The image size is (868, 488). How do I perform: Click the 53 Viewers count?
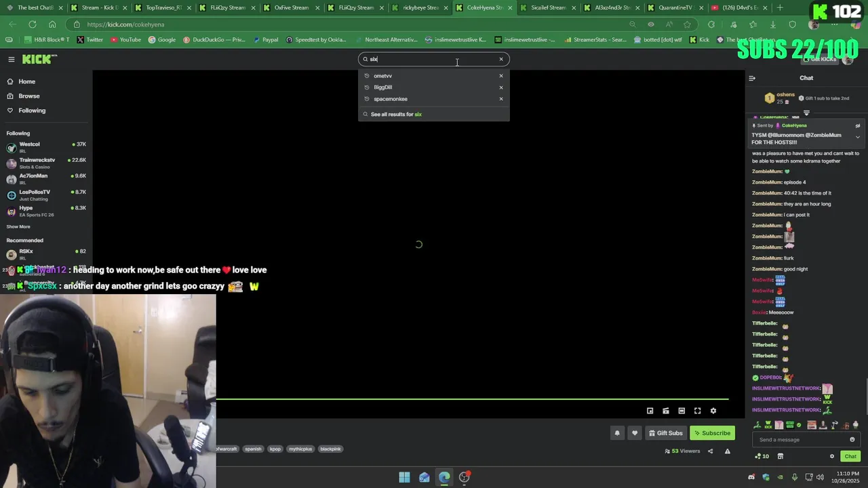pyautogui.click(x=682, y=451)
